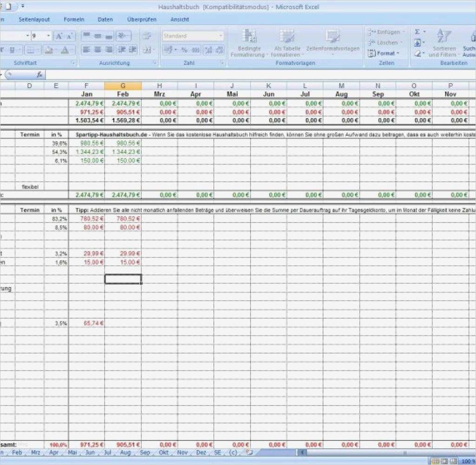Click the insert function fx icon

coord(40,75)
